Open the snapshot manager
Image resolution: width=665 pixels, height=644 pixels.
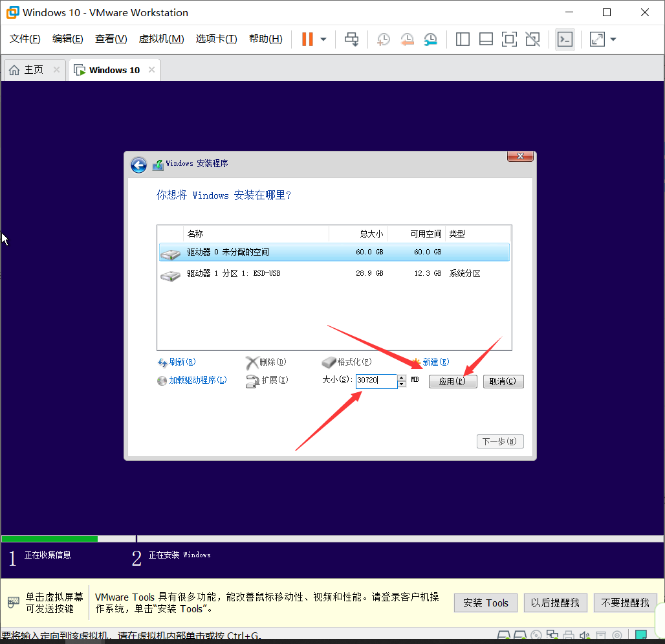pyautogui.click(x=430, y=39)
